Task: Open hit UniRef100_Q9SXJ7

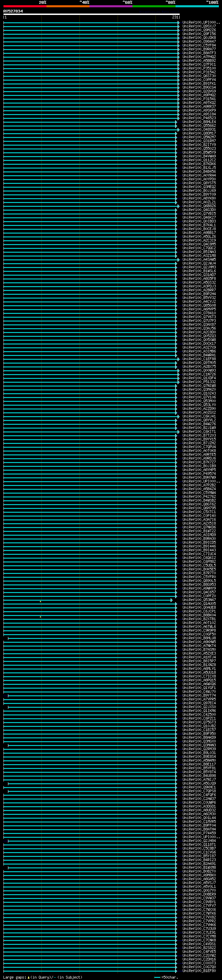Action: [199, 26]
